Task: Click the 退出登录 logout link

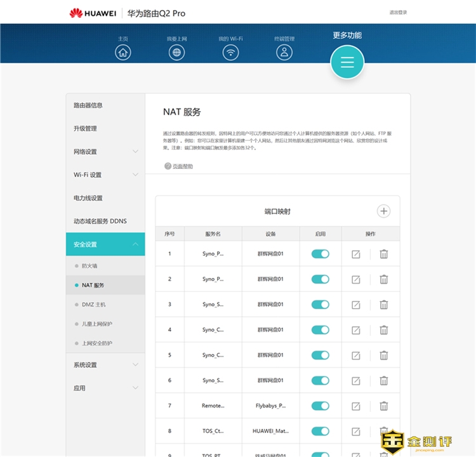Action: point(398,12)
